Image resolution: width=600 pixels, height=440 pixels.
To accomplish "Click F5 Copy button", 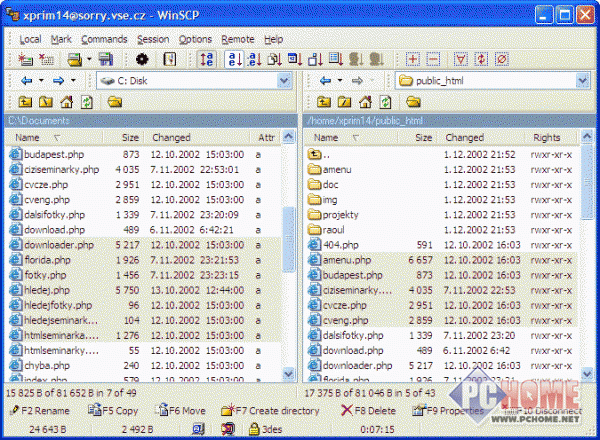I will pos(113,411).
